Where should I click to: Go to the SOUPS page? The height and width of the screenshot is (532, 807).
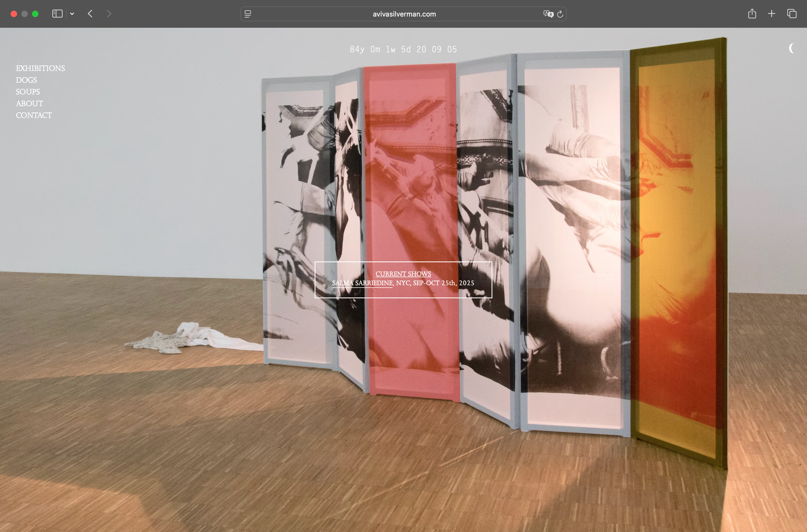click(28, 92)
